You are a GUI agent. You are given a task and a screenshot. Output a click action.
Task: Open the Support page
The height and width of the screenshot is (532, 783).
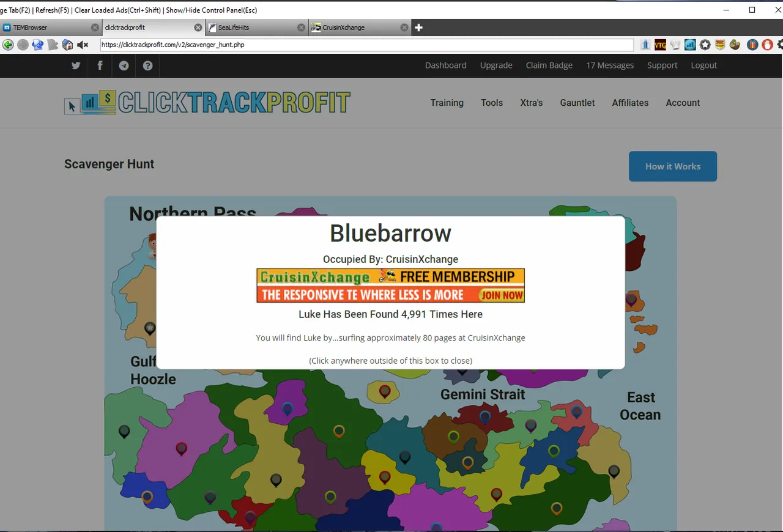pyautogui.click(x=662, y=65)
